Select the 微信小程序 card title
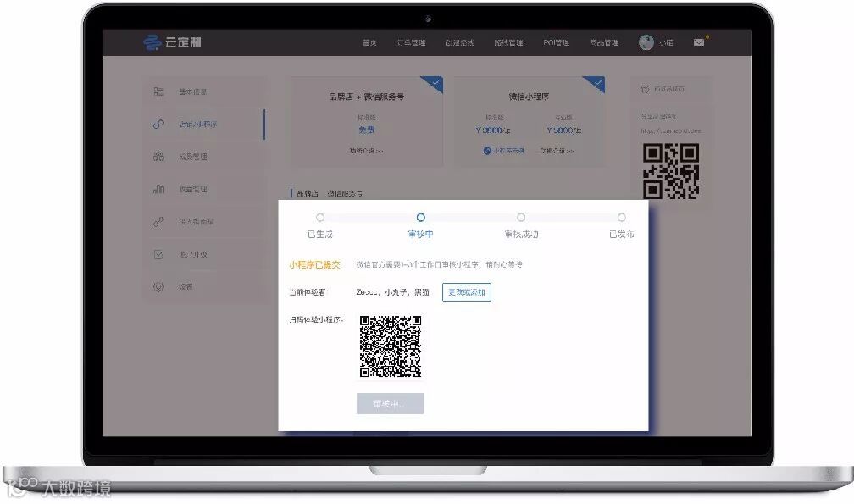854x504 pixels. pyautogui.click(x=529, y=97)
